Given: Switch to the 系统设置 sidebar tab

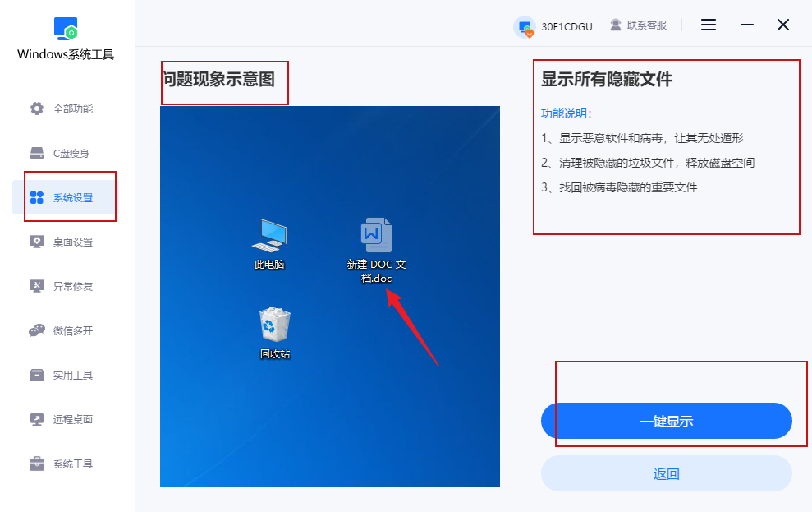Looking at the screenshot, I should click(x=64, y=197).
